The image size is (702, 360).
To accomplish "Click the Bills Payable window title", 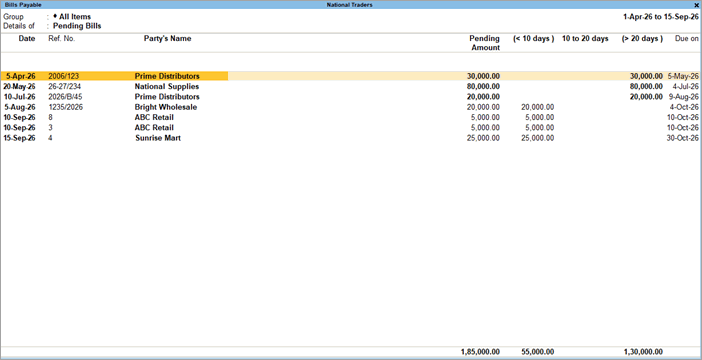I will [x=23, y=5].
